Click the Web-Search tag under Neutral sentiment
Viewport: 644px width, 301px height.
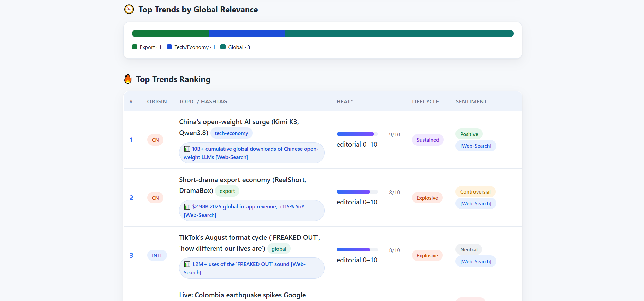pyautogui.click(x=476, y=261)
